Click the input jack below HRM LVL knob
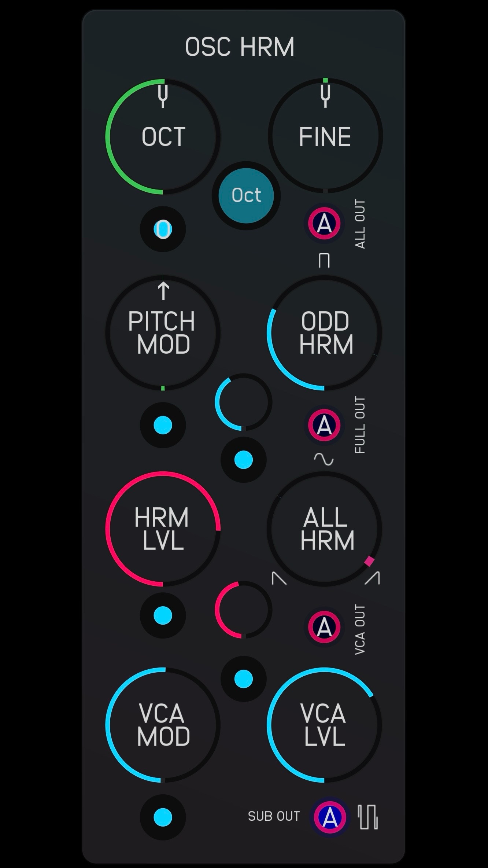 click(x=163, y=615)
